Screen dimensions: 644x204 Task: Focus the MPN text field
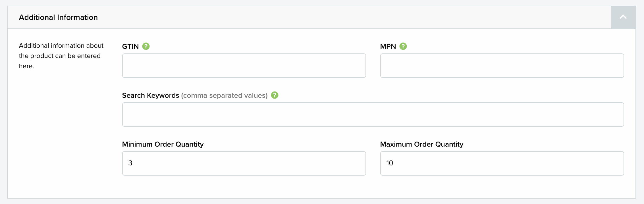(x=502, y=66)
